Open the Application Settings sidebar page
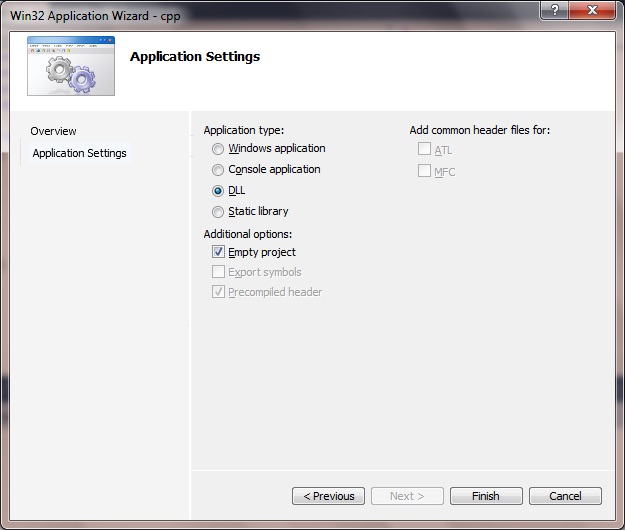This screenshot has width=625, height=530. click(79, 153)
